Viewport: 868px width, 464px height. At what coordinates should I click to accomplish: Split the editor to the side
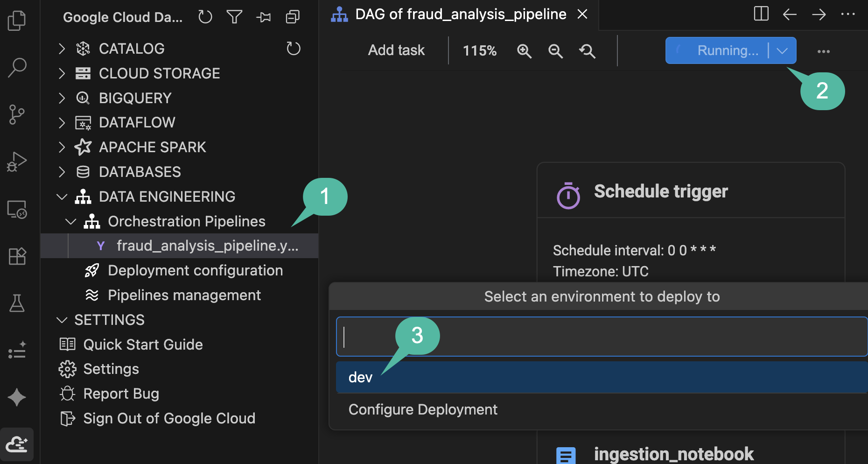tap(761, 14)
